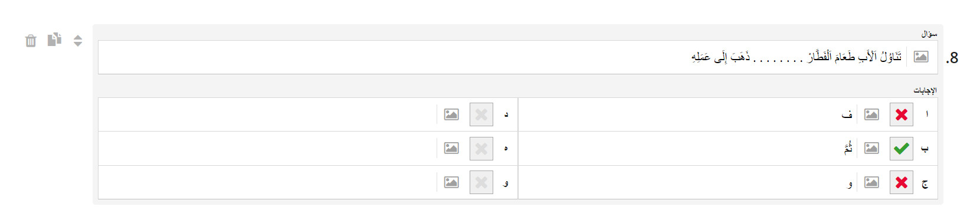This screenshot has width=980, height=223.
Task: Duplicate question 8 with the copy icon
Action: (x=54, y=40)
